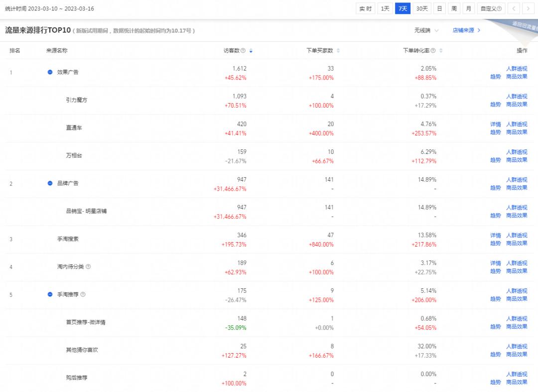Click the previous page arrow next to 自定义
The height and width of the screenshot is (392, 538).
514,8
